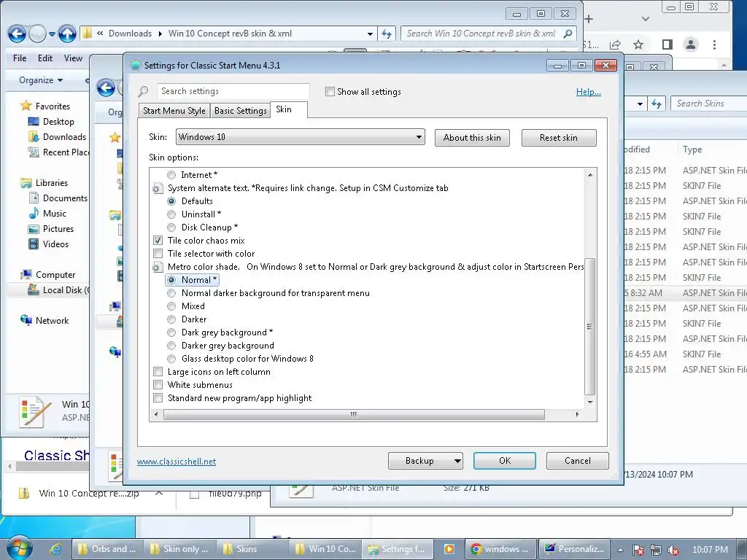Image resolution: width=747 pixels, height=560 pixels.
Task: Open the Edit menu in the Downloads window
Action: pos(45,58)
